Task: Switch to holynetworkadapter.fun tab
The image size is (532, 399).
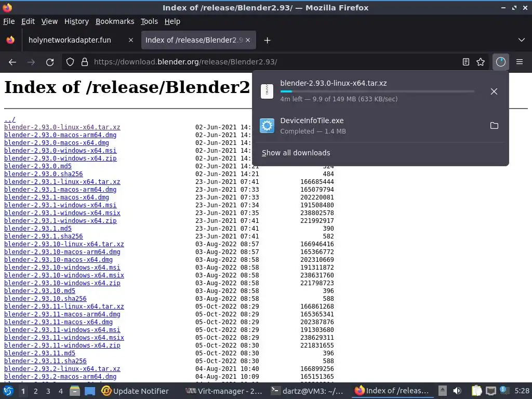Action: tap(79, 40)
